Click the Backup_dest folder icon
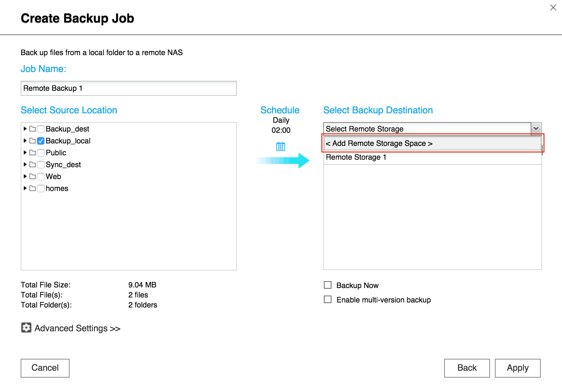The width and height of the screenshot is (562, 392). 33,129
